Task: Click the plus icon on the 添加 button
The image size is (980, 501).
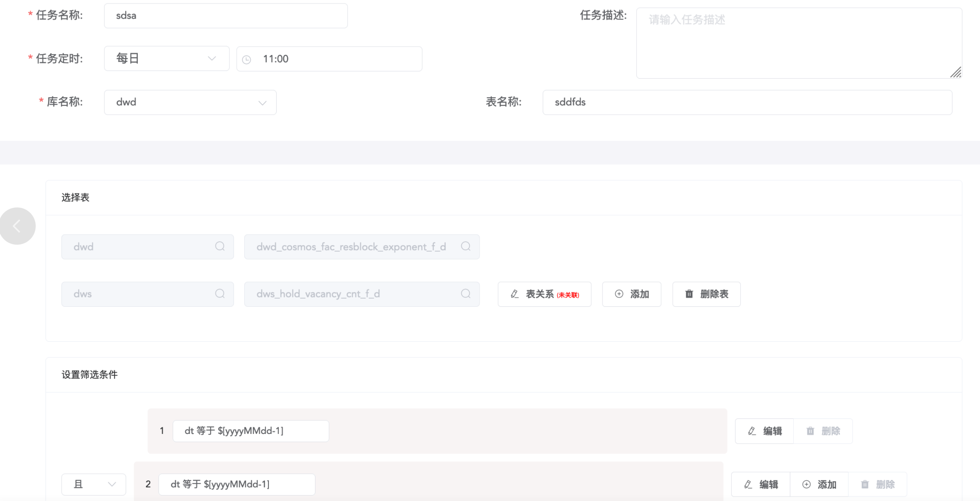Action: click(x=618, y=294)
